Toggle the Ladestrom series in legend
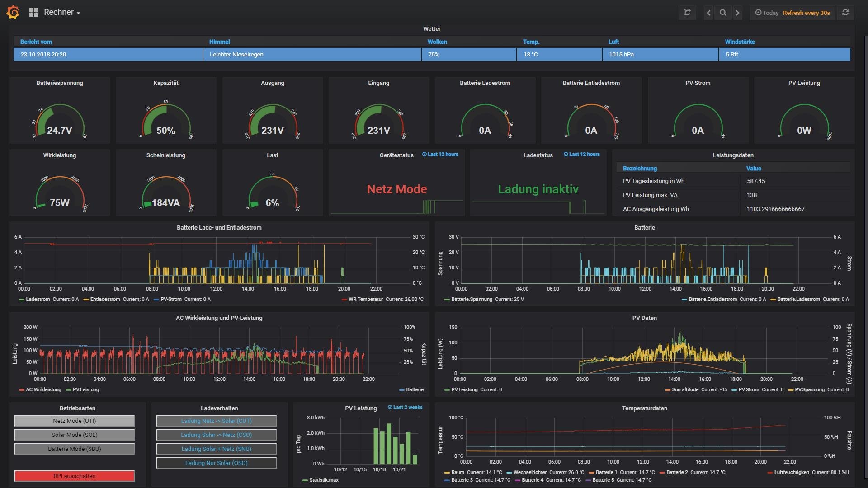Image resolution: width=868 pixels, height=488 pixels. (x=38, y=299)
